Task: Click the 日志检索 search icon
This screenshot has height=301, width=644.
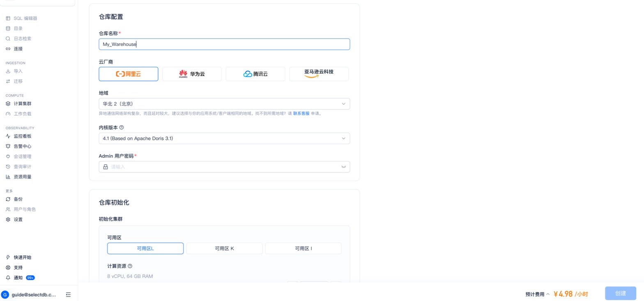Action: [8, 39]
